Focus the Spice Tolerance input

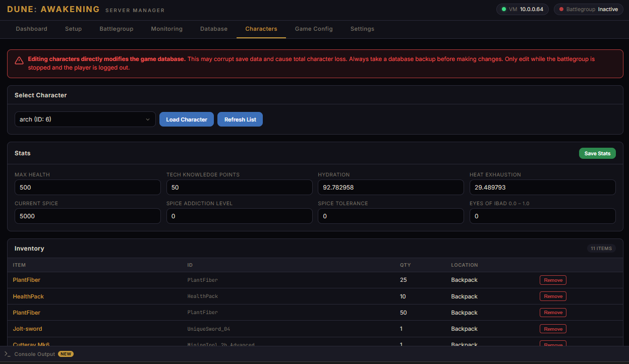391,216
